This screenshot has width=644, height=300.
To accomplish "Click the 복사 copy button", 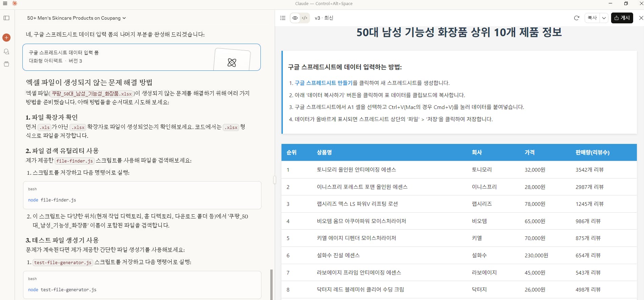I will tap(592, 18).
